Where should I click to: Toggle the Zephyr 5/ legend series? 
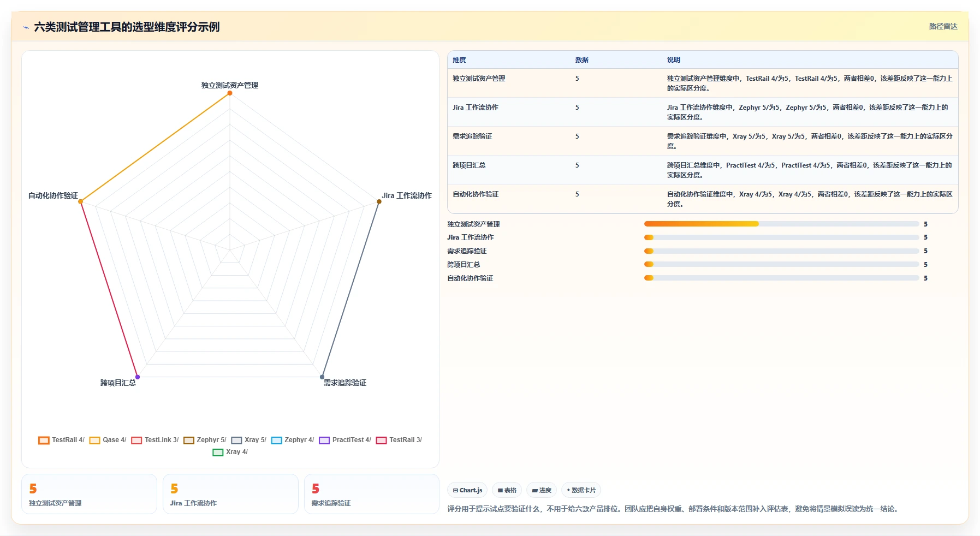click(x=205, y=440)
